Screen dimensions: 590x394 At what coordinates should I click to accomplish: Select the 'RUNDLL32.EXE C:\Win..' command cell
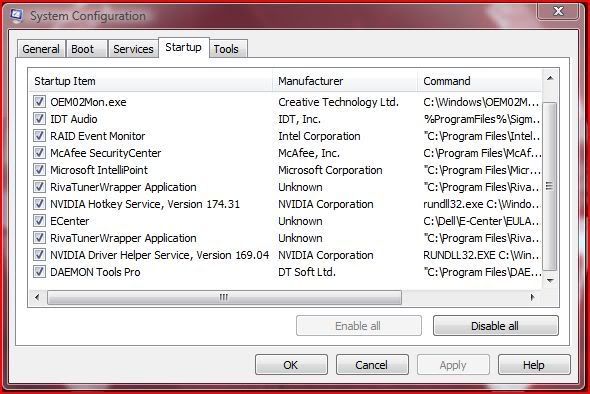click(x=482, y=255)
